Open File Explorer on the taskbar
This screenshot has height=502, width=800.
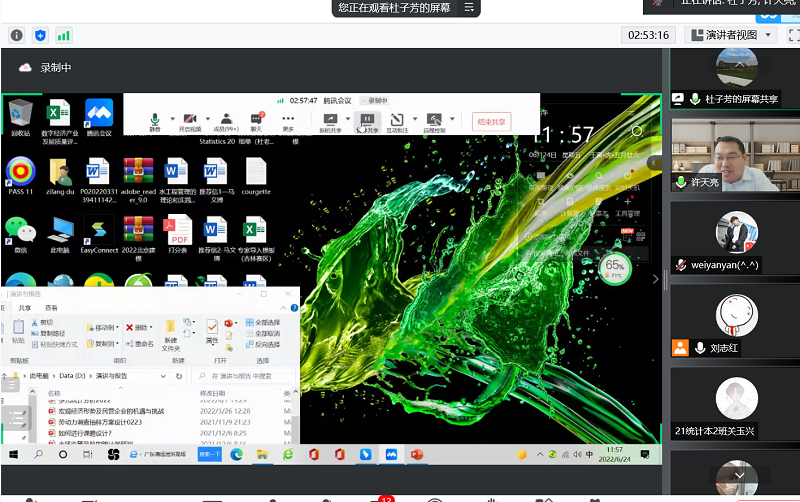tap(262, 455)
